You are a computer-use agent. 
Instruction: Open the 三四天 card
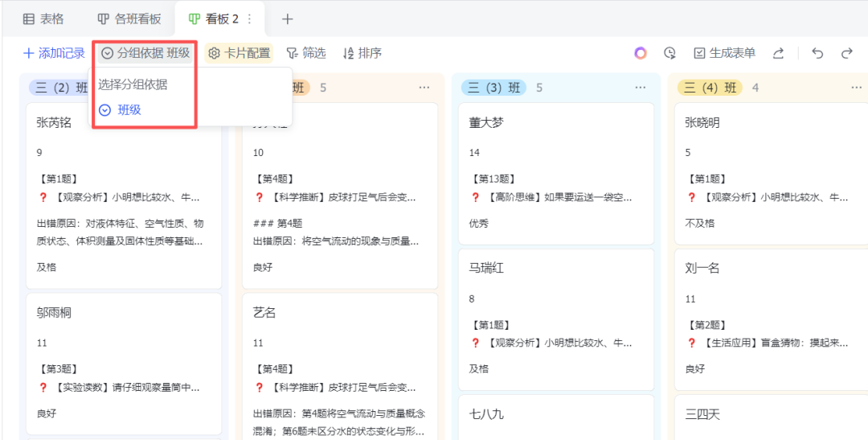tap(771, 417)
